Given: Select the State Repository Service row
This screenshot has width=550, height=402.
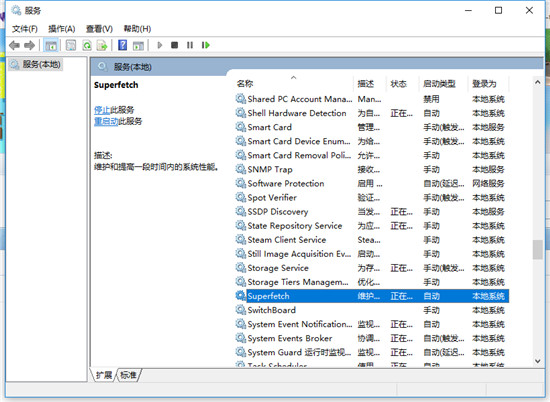Looking at the screenshot, I should (371, 226).
